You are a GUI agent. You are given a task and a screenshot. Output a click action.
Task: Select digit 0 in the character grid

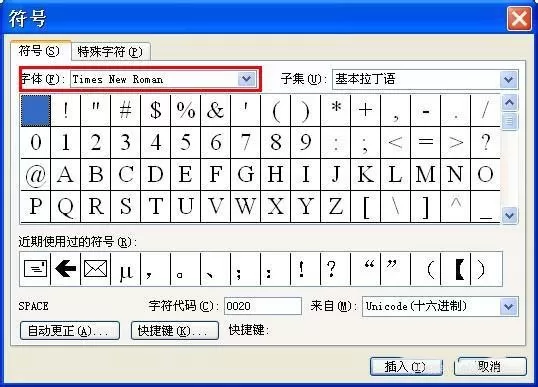coord(35,142)
